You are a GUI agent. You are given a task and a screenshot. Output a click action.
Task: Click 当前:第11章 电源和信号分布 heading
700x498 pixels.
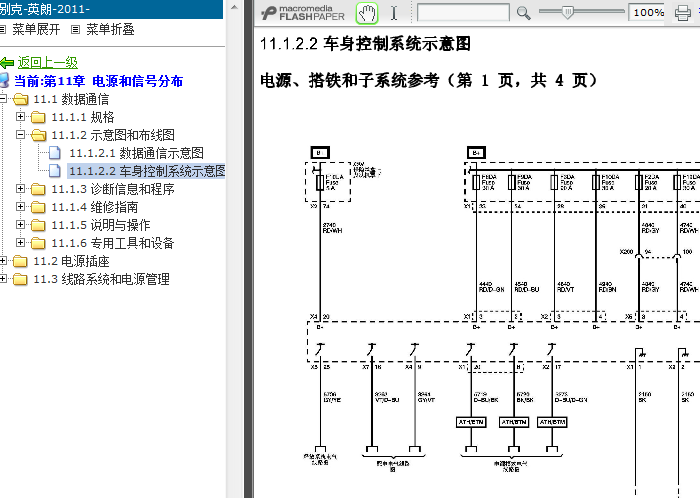[98, 81]
